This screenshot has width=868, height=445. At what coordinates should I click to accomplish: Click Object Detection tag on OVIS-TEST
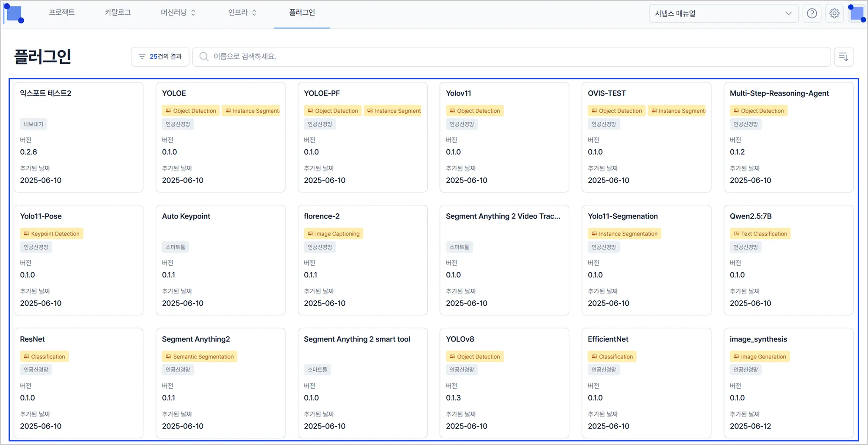click(617, 111)
